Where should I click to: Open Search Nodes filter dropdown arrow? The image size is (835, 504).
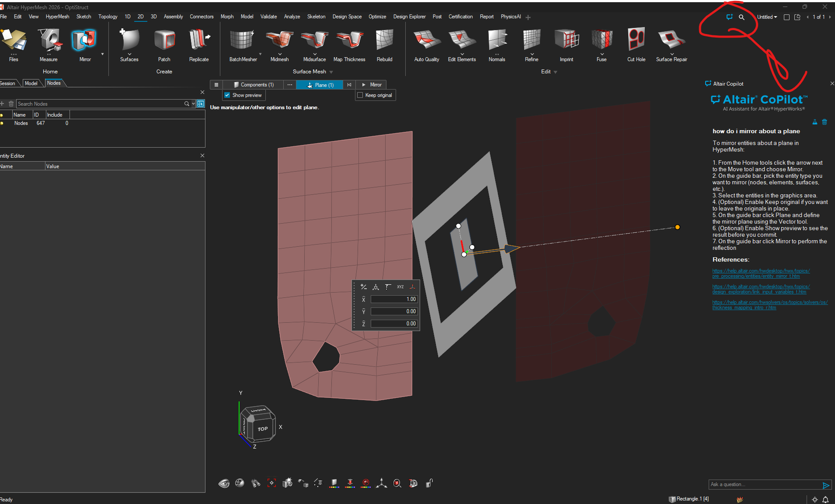point(193,104)
